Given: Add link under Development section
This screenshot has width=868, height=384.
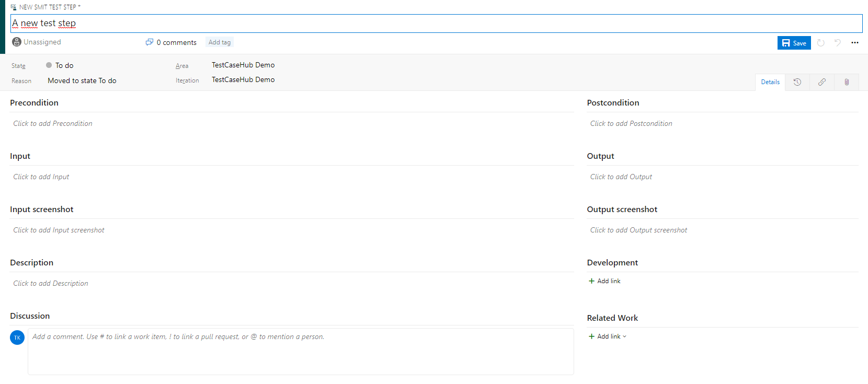Looking at the screenshot, I should point(604,281).
